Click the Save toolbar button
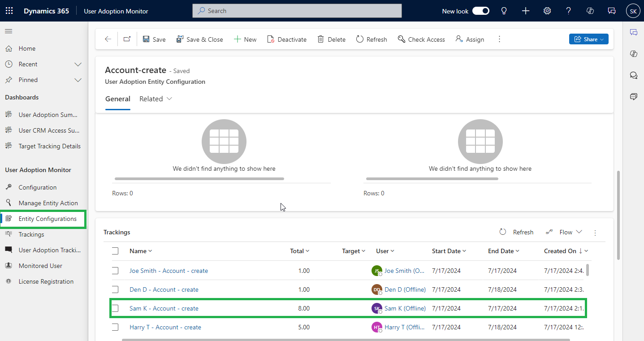The width and height of the screenshot is (644, 341). 154,39
